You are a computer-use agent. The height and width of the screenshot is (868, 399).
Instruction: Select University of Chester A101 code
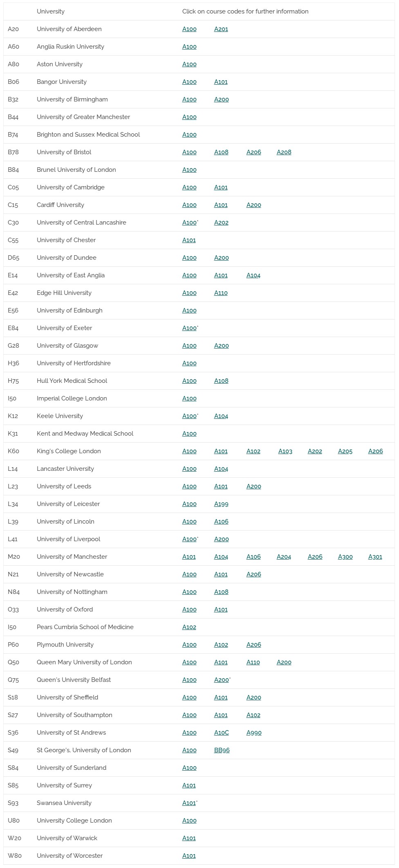point(189,240)
